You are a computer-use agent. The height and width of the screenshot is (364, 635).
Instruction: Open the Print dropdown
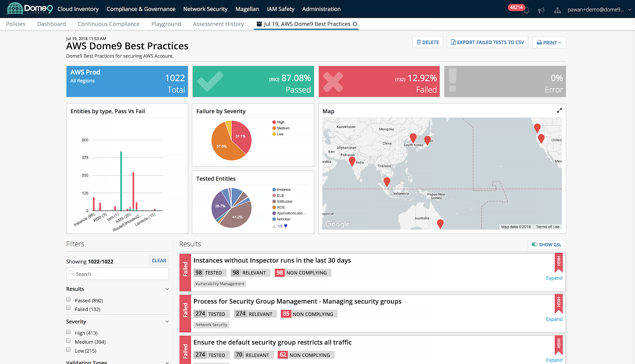[549, 42]
